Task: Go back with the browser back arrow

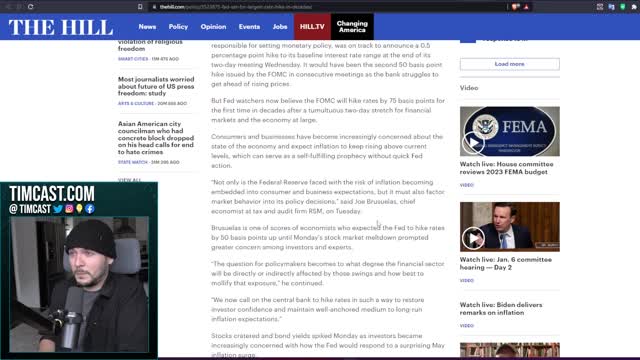Action: [x=8, y=7]
